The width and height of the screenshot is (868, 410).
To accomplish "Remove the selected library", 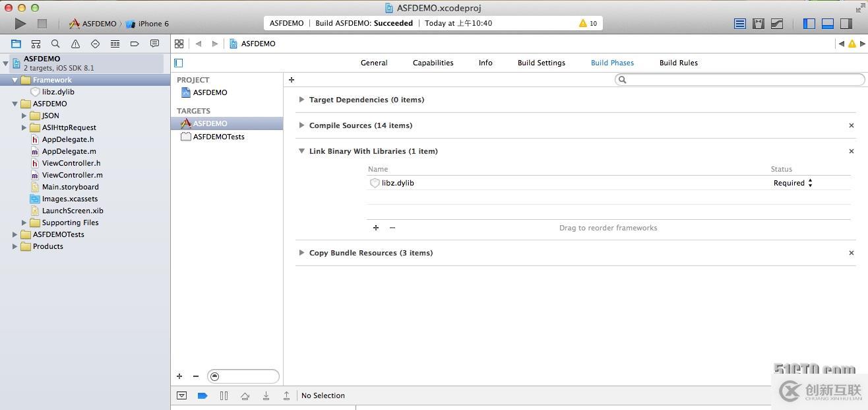I will point(392,228).
